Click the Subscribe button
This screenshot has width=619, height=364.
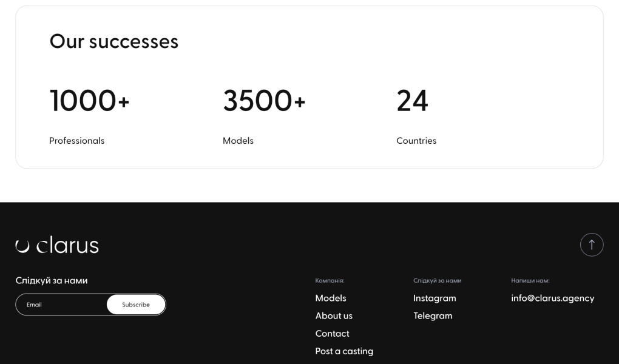point(136,305)
